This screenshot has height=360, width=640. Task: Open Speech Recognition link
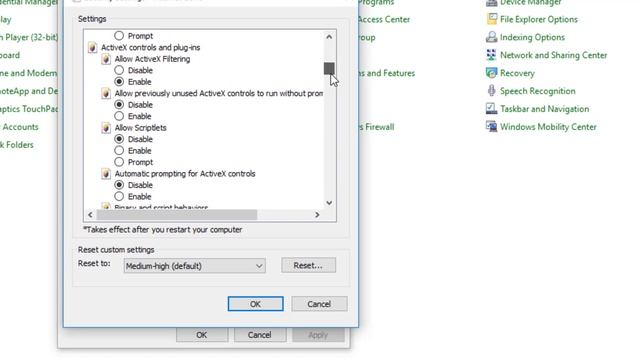coord(538,91)
